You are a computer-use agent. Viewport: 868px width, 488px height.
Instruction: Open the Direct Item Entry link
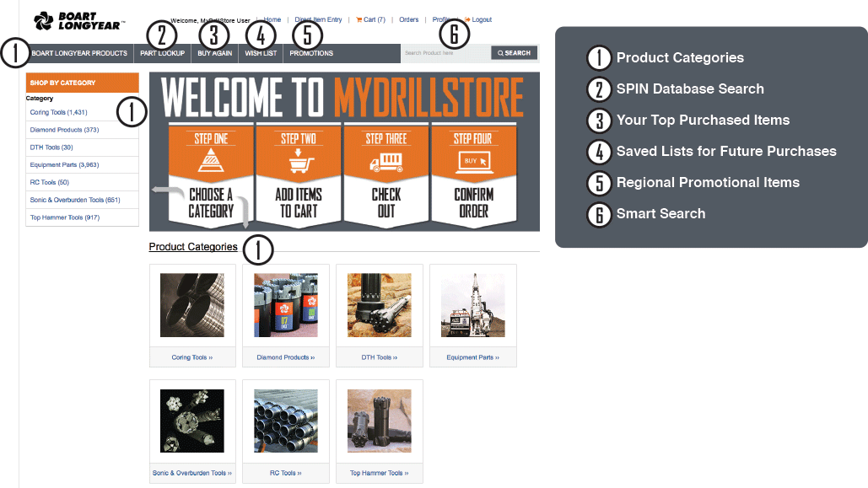[318, 19]
